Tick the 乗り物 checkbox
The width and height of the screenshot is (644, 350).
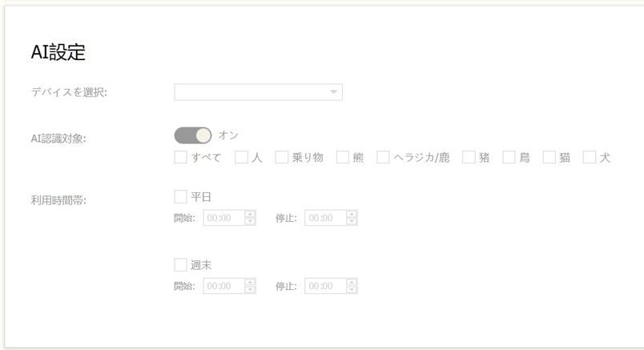click(282, 158)
